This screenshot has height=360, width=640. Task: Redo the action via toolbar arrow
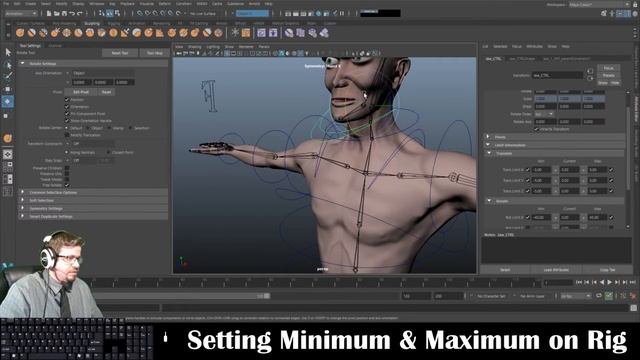point(80,13)
